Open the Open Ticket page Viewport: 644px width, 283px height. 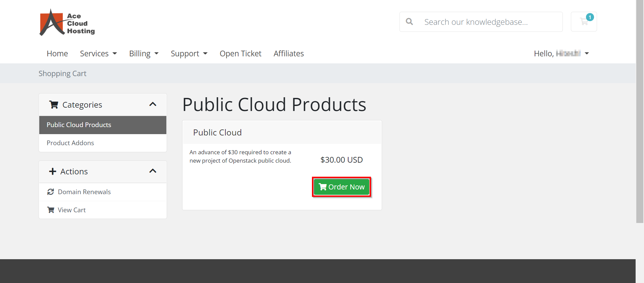pyautogui.click(x=240, y=54)
